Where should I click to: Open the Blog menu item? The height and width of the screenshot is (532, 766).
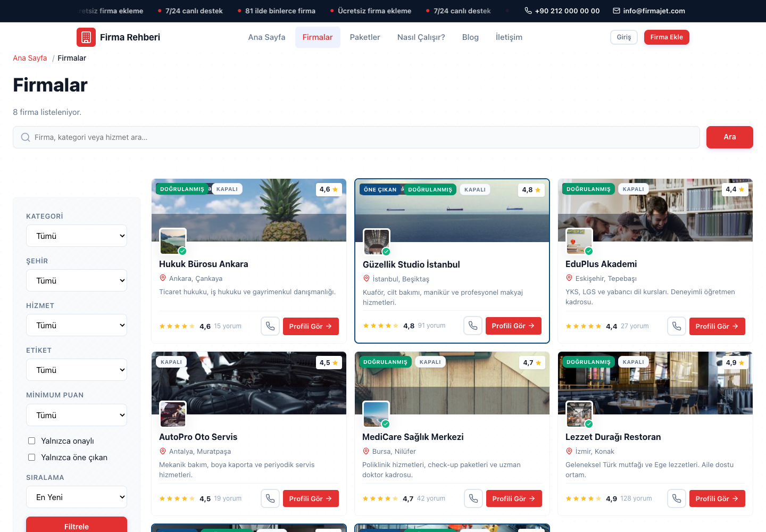click(470, 37)
